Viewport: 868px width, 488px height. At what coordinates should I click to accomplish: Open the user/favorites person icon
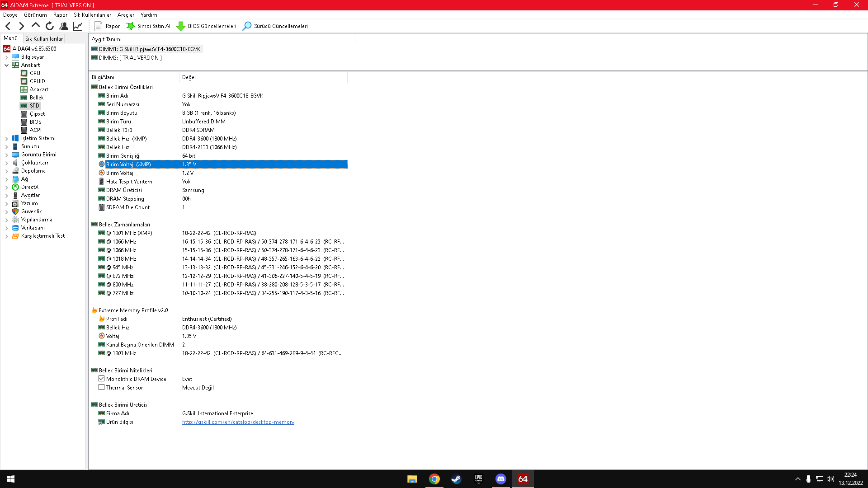click(64, 26)
